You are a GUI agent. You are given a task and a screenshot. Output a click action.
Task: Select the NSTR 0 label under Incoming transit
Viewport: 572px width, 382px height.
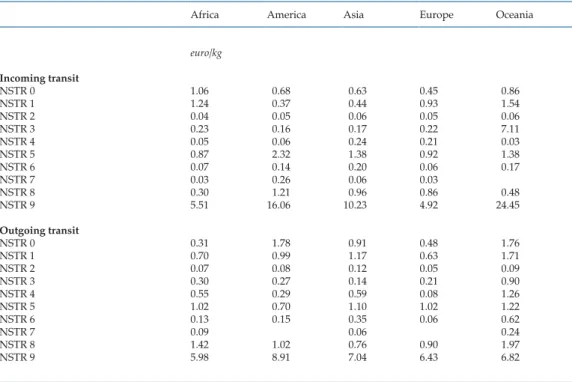coord(18,91)
